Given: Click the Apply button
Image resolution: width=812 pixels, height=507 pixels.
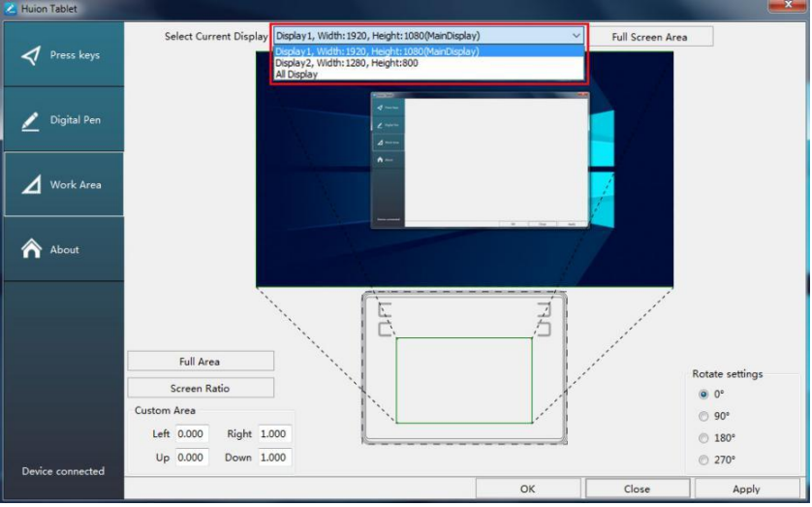Looking at the screenshot, I should click(746, 489).
